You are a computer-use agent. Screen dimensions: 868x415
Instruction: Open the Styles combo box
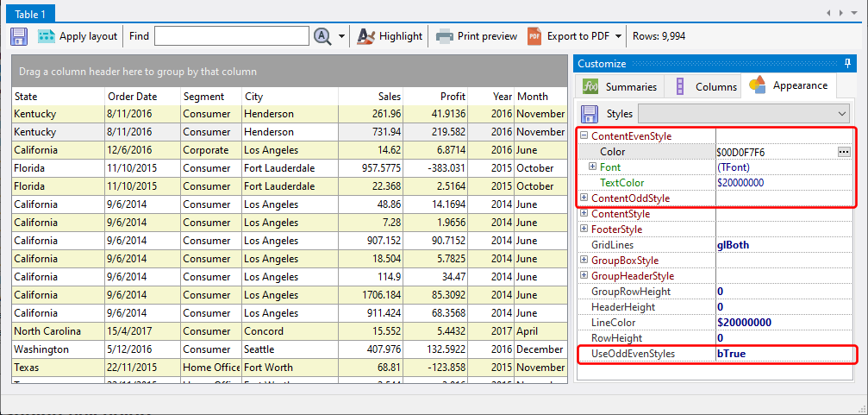(x=842, y=114)
